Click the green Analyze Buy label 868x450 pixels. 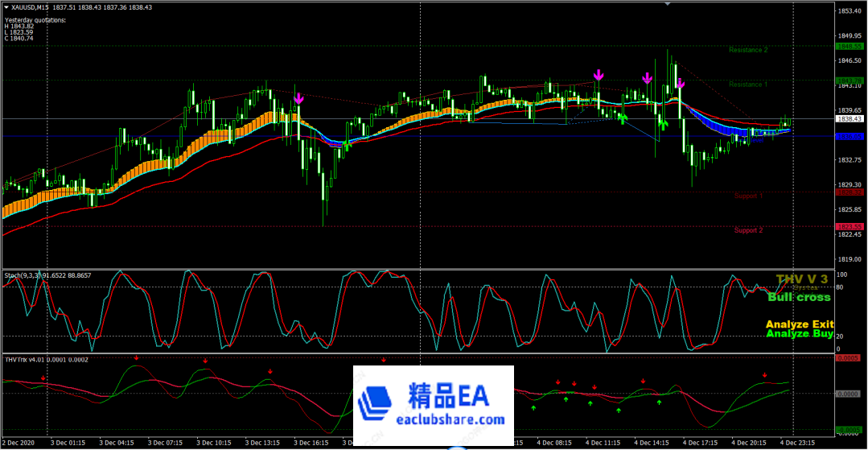(x=799, y=334)
